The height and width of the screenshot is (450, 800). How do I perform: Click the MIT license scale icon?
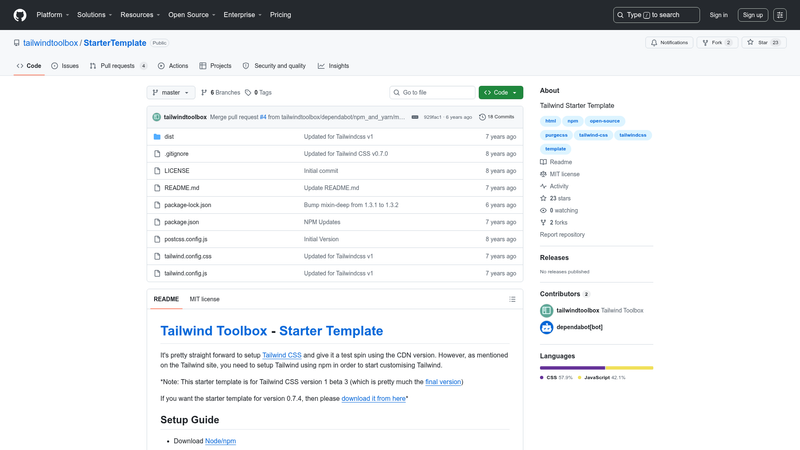543,174
